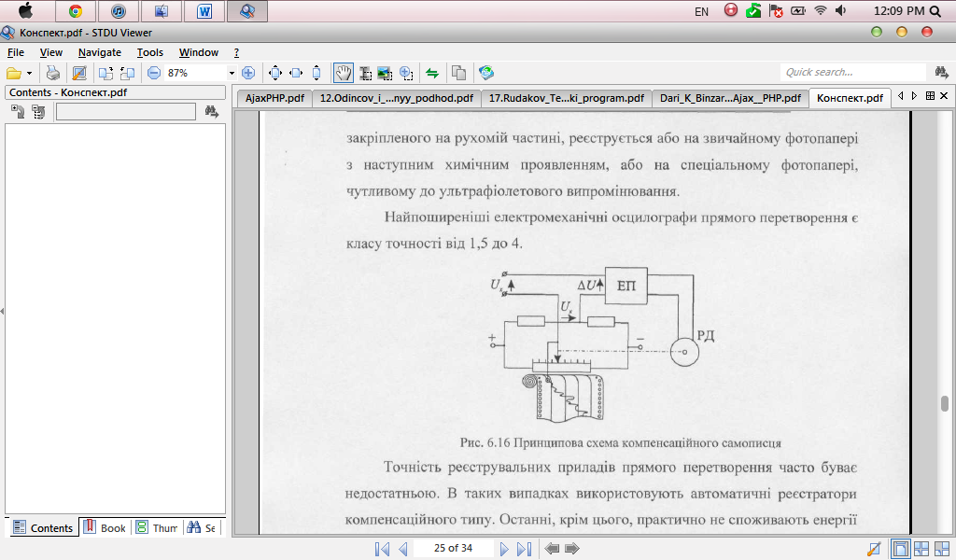Open the settings icon with pencil and screen
The image size is (956, 560).
(79, 73)
